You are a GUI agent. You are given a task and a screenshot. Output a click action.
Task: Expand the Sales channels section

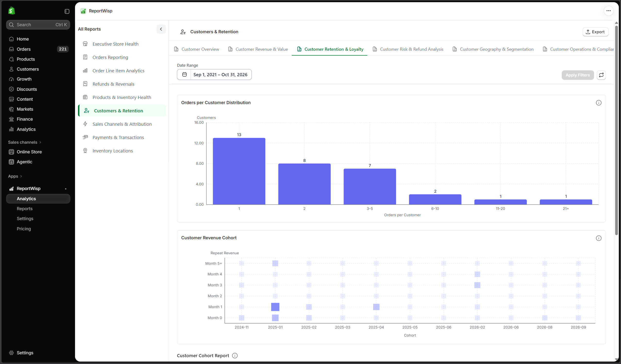pyautogui.click(x=25, y=142)
